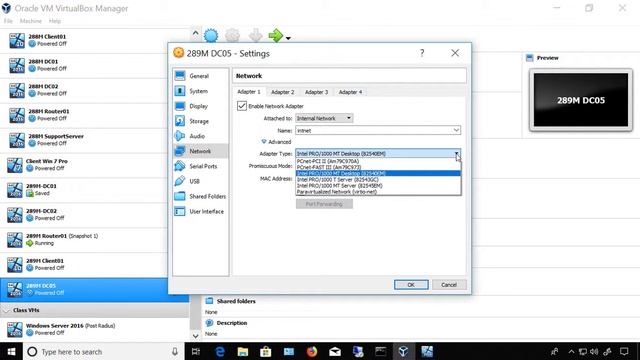Open the Action Center notifications icon

click(624, 351)
